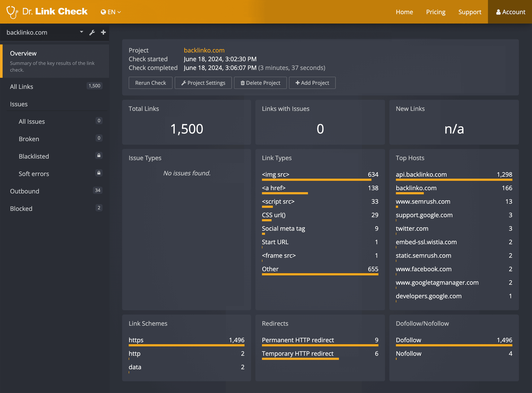Click the wrench/settings tool icon

pos(92,33)
